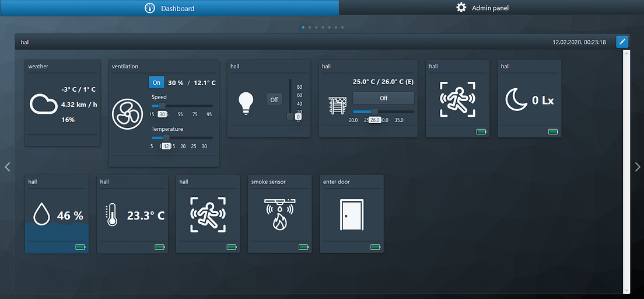Click the moon illumination icon
The width and height of the screenshot is (644, 299).
pyautogui.click(x=516, y=100)
